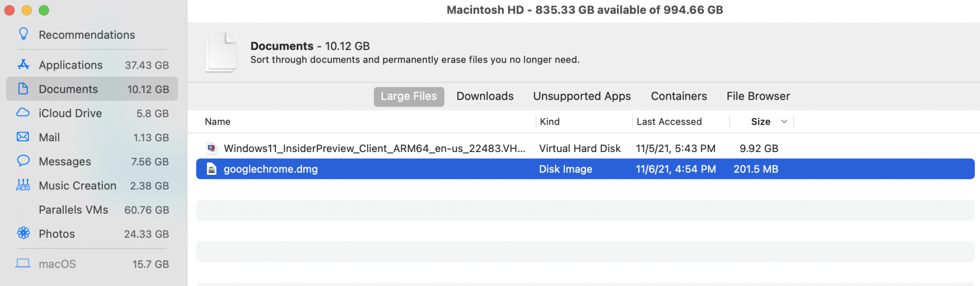Click the Recommendations lightbulb icon
The width and height of the screenshot is (980, 286).
click(x=23, y=34)
